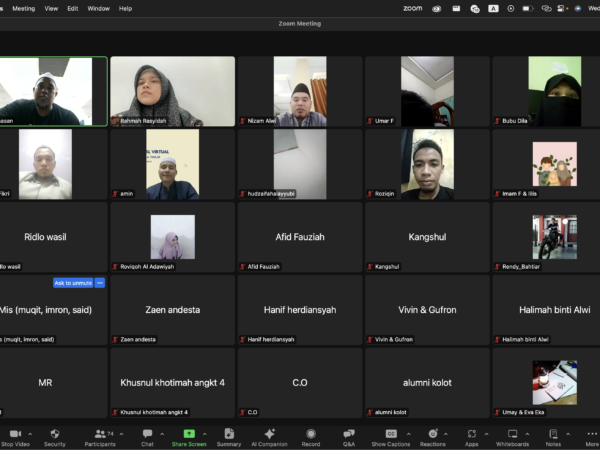This screenshot has height=450, width=600.
Task: Open the View menu
Action: tap(51, 8)
